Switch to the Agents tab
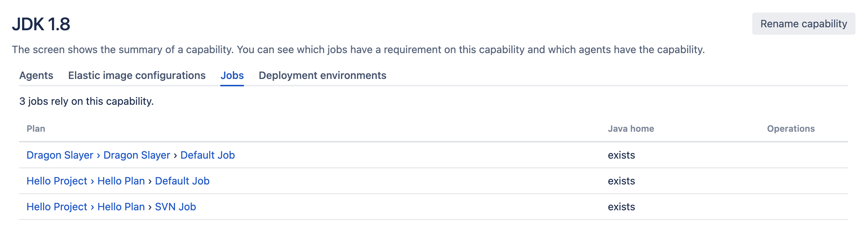The width and height of the screenshot is (868, 228). pos(36,76)
